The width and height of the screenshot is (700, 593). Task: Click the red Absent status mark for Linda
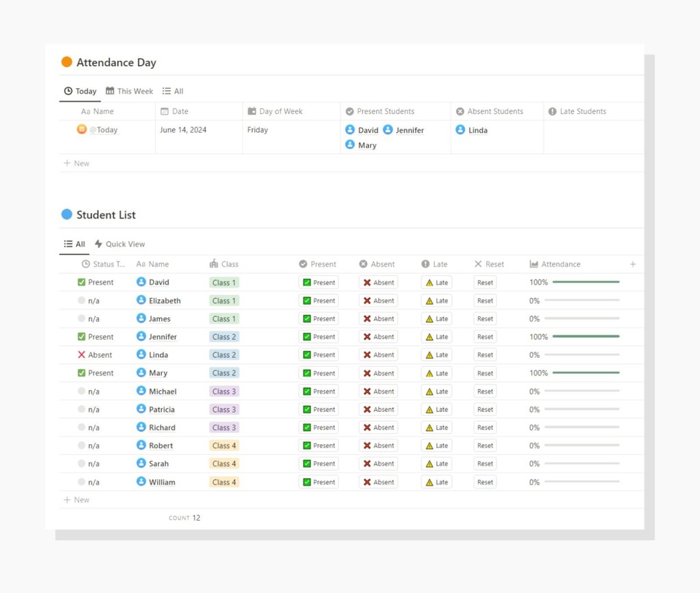[x=81, y=355]
